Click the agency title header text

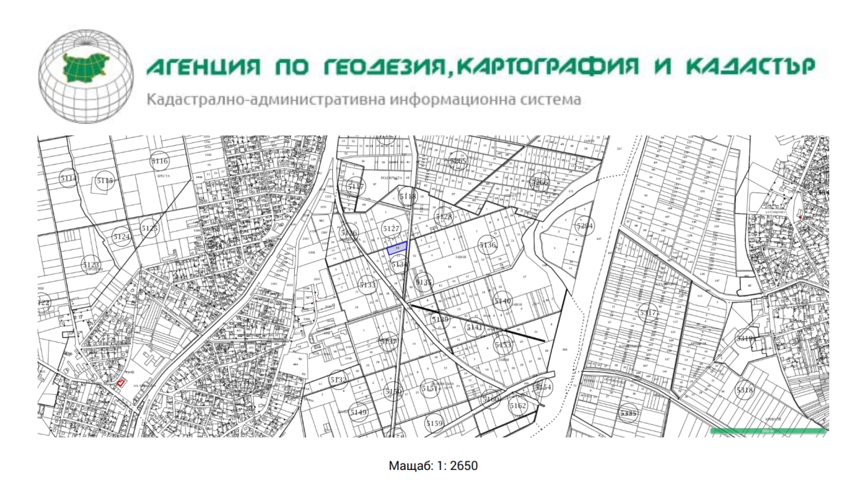pos(482,66)
